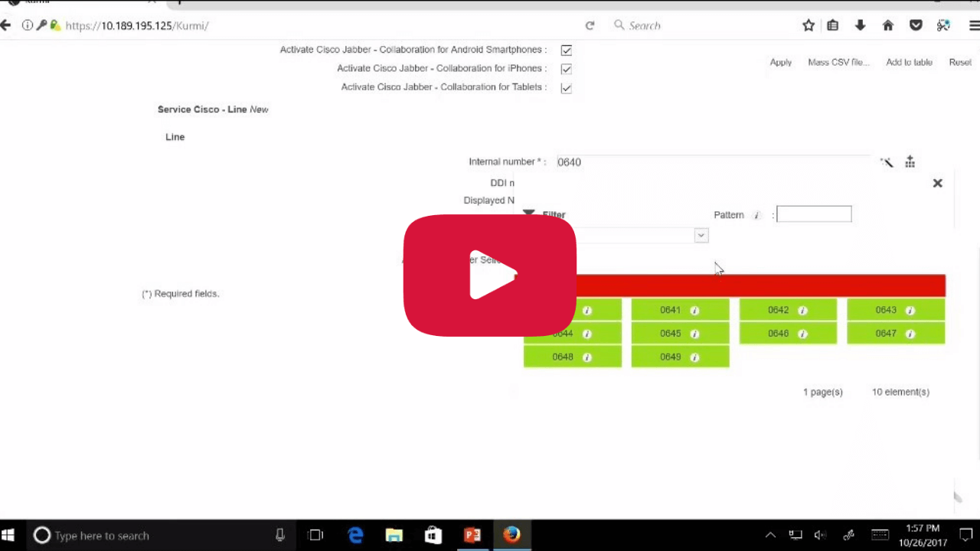
Task: Close the number selection panel with X
Action: (x=937, y=183)
